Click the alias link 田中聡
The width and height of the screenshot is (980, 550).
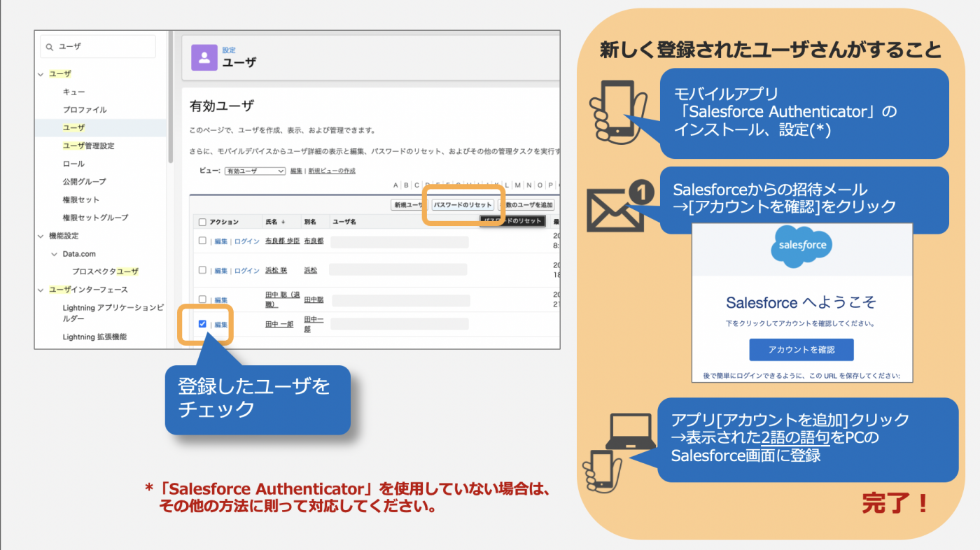pyautogui.click(x=314, y=300)
